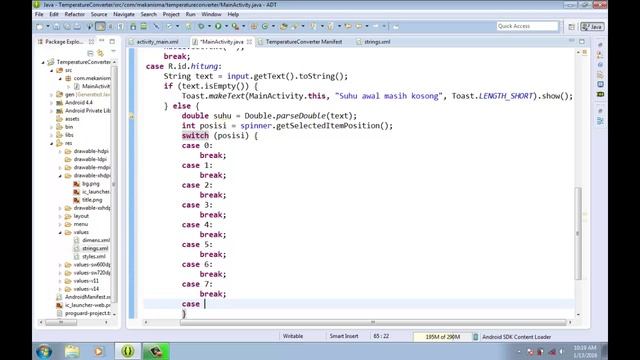Screen dimensions: 640x360
Task: Click the Save toolbar icon
Action: 57,27
